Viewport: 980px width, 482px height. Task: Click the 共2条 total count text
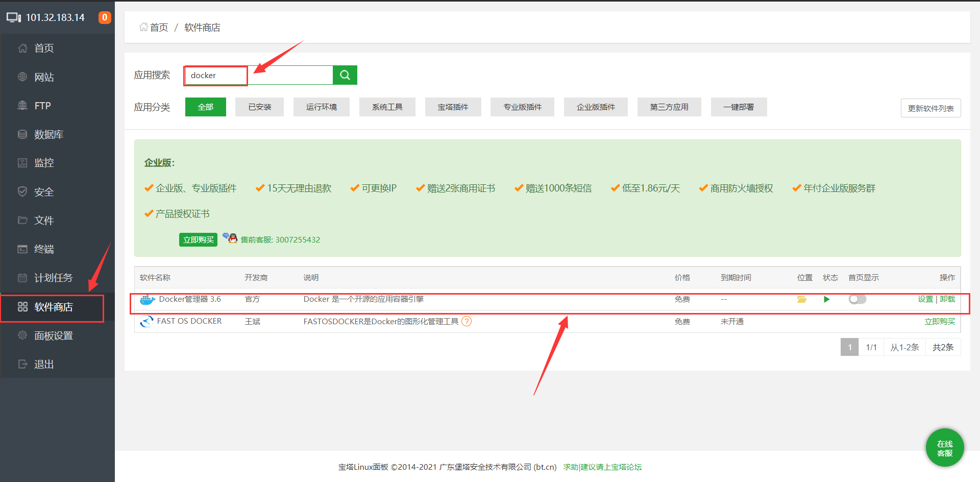tap(943, 347)
